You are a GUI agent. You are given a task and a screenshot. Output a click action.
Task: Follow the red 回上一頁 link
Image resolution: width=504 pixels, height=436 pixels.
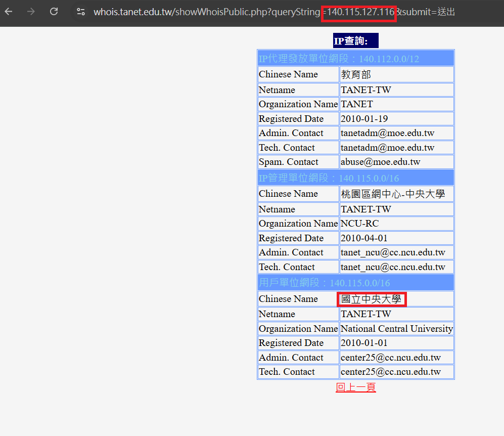(355, 387)
